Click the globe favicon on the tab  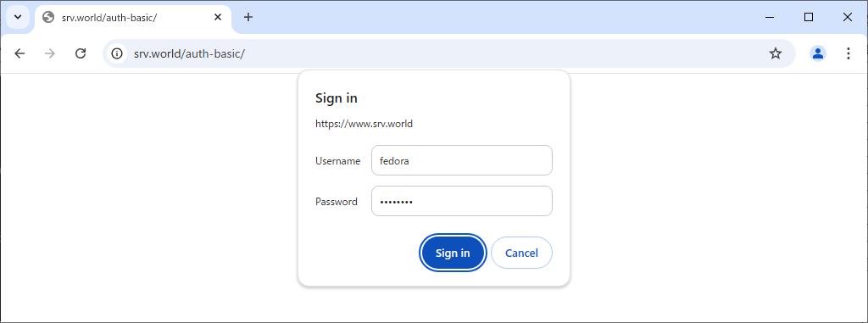(x=48, y=17)
